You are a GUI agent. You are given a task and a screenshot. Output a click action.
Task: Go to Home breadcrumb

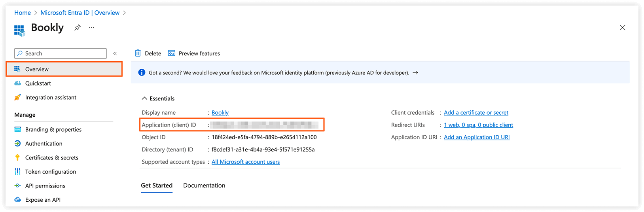pos(23,13)
